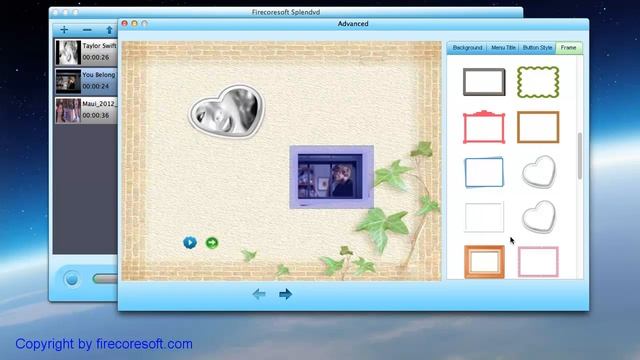Click the frame list scrollbar

(x=580, y=156)
